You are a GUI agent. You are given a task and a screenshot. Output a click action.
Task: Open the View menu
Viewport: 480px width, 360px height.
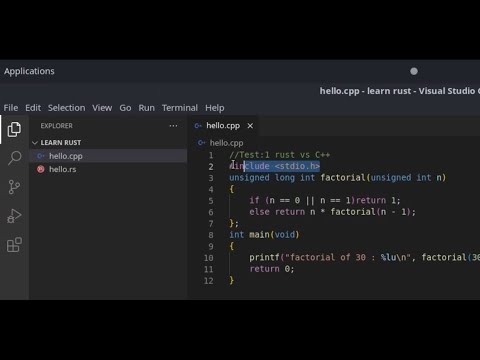coord(102,108)
